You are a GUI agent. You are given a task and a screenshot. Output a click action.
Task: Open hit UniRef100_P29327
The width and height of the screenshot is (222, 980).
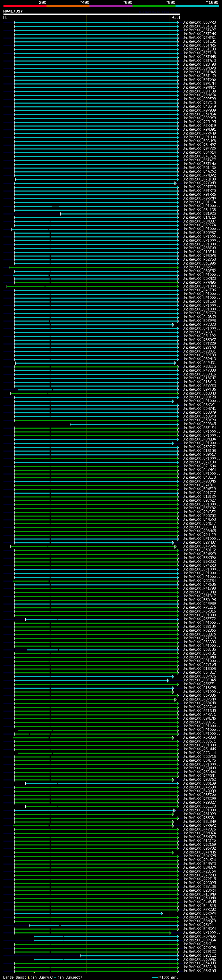(199, 802)
